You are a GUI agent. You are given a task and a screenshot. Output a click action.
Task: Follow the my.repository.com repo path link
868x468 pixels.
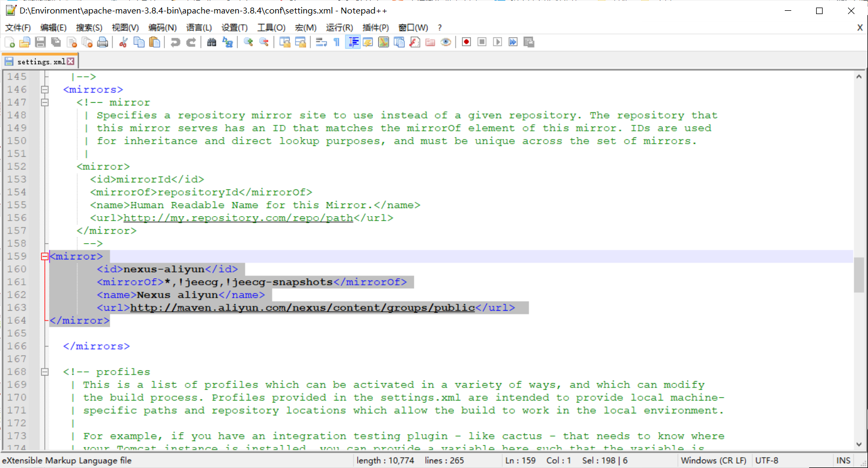[238, 218]
